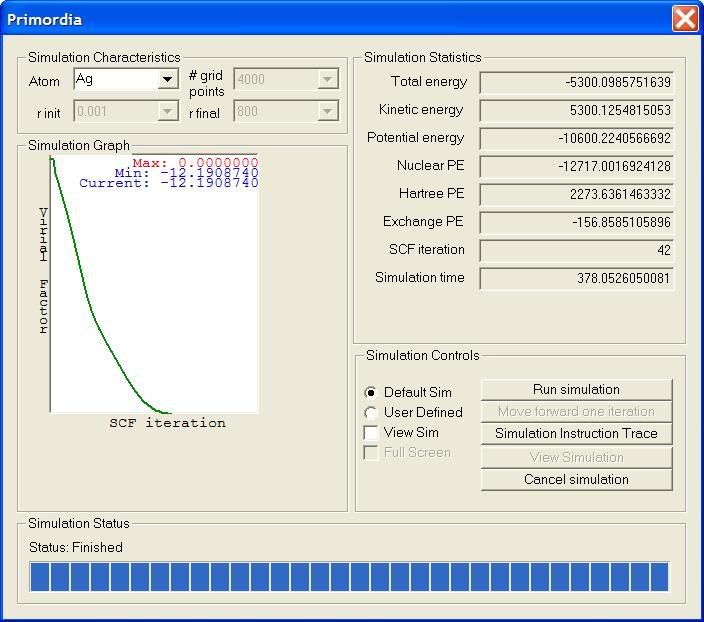Click the Kinetic energy value field

pos(576,110)
